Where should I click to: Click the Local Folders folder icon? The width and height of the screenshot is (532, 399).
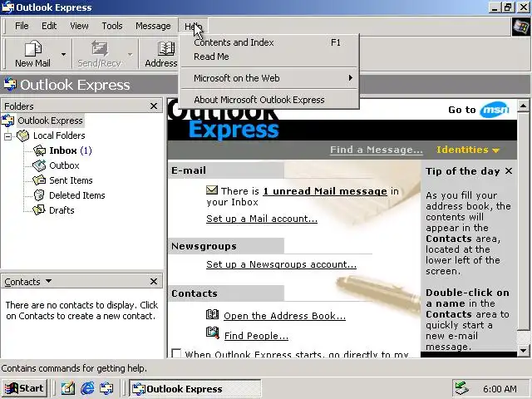click(23, 135)
